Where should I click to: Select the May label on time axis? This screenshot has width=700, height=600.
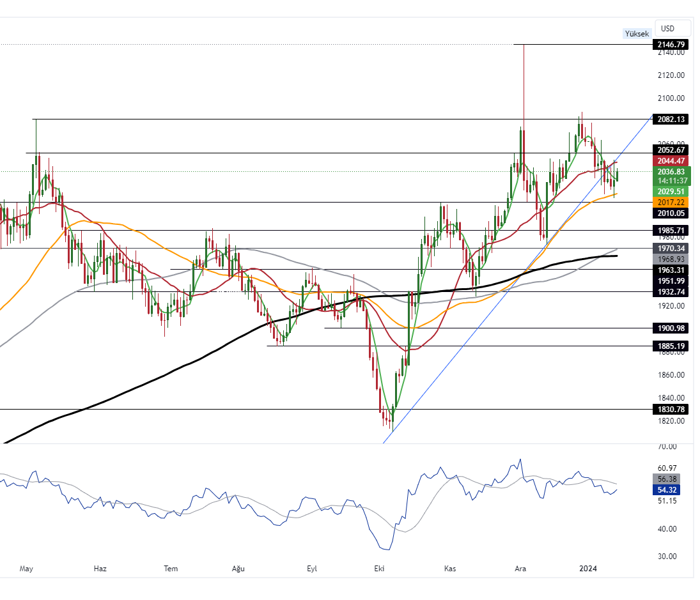point(26,568)
